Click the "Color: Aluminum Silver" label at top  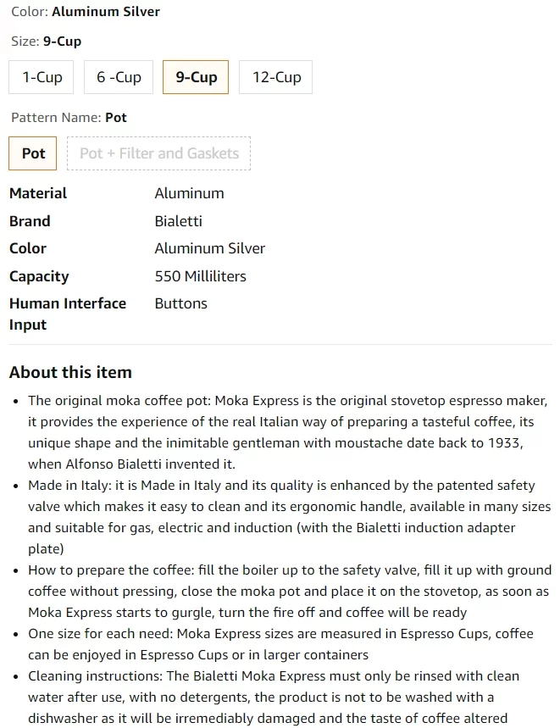pos(85,12)
